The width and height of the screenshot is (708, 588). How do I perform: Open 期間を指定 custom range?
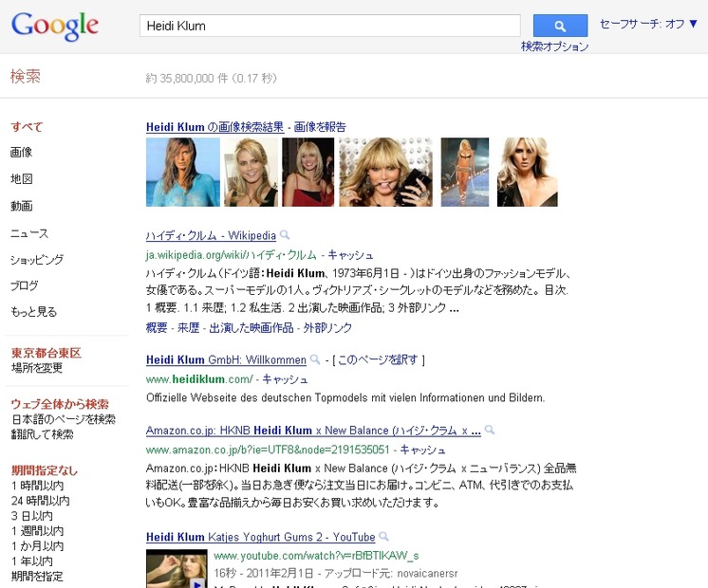37,577
